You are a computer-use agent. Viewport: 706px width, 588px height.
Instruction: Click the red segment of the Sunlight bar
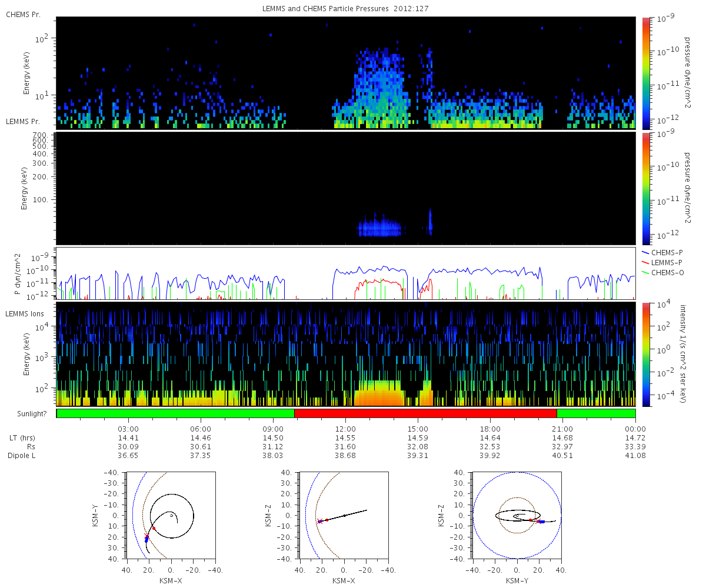coord(425,413)
